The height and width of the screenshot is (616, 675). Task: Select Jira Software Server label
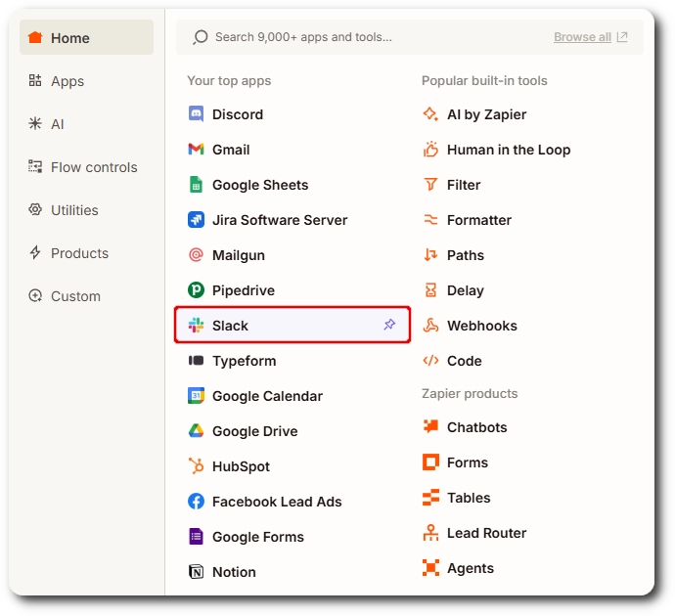[x=280, y=220]
